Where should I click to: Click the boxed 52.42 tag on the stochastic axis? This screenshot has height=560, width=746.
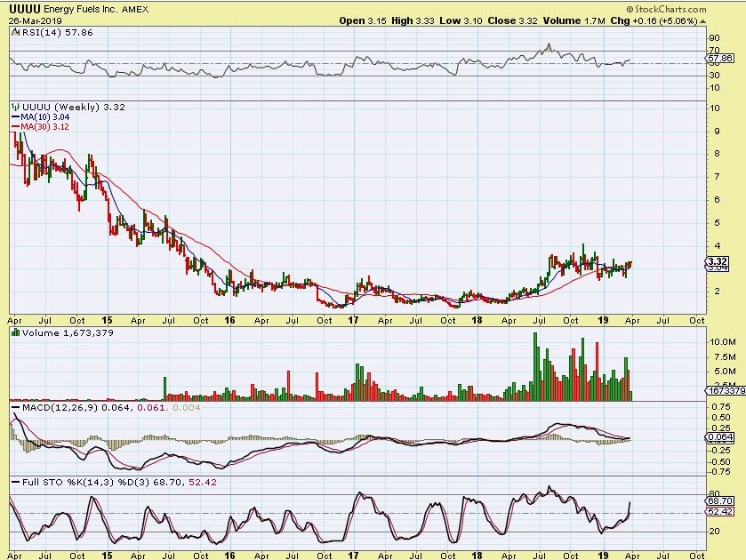tap(720, 511)
